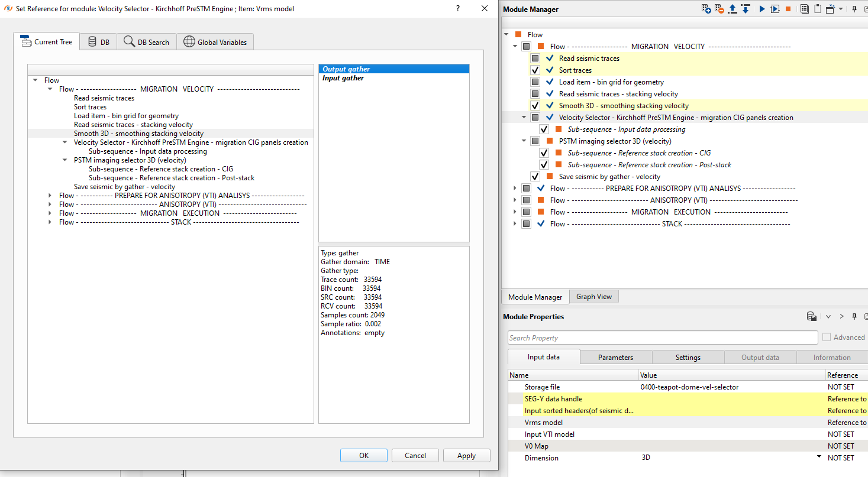The width and height of the screenshot is (868, 477).
Task: Enable the Advanced checkbox in Module Properties
Action: (827, 338)
